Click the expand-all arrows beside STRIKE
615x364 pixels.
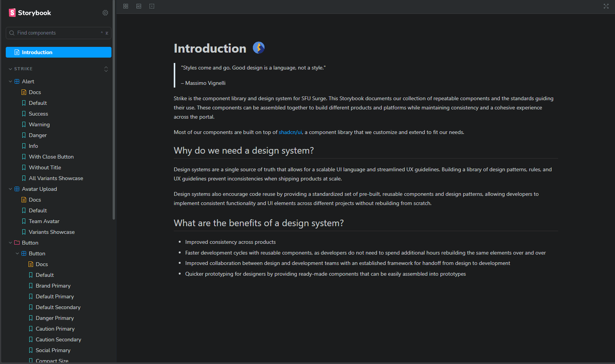tap(106, 69)
